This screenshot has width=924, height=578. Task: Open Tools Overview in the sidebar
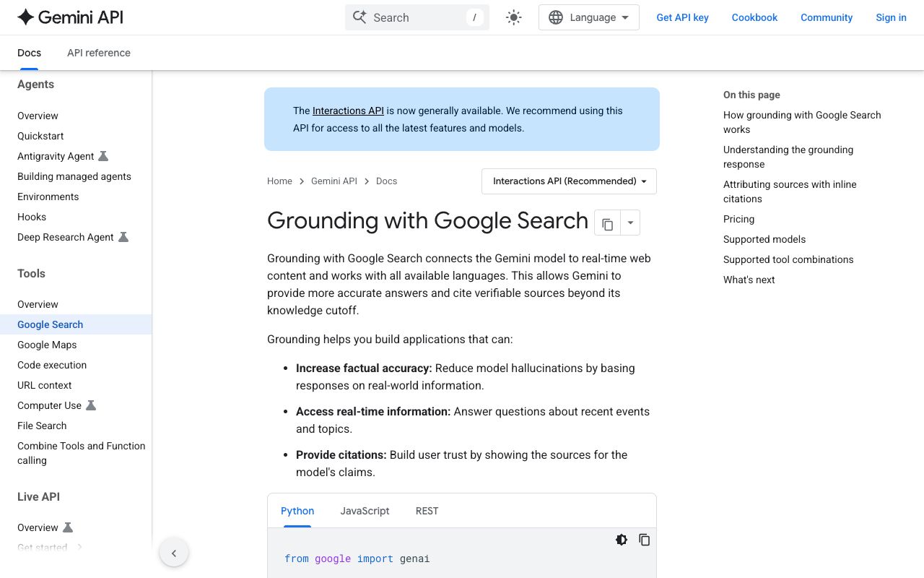38,304
